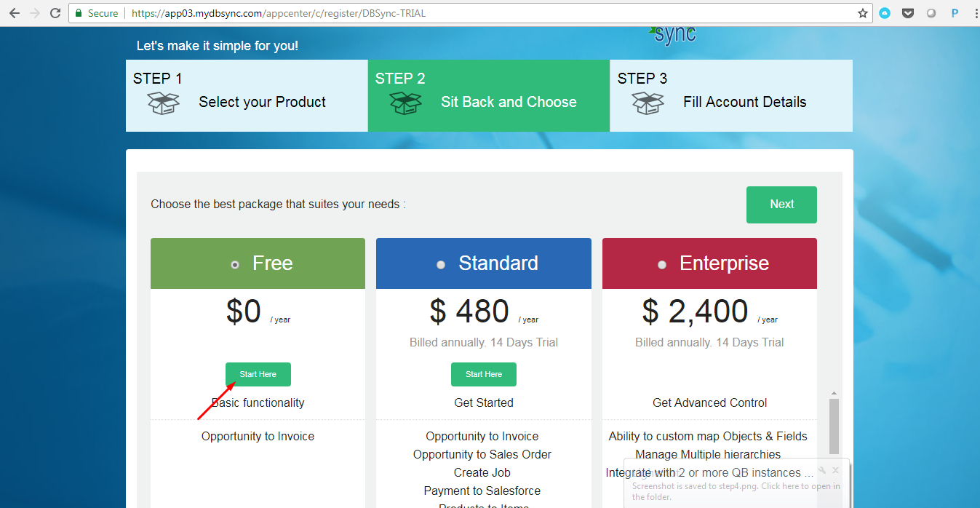Image resolution: width=980 pixels, height=508 pixels.
Task: Select the Standard plan radio button
Action: click(441, 265)
